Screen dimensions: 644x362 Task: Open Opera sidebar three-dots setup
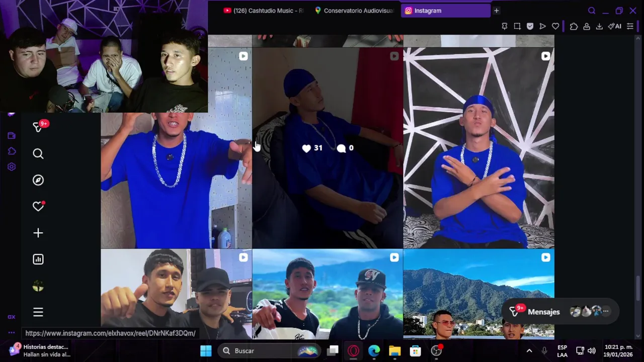[12, 332]
